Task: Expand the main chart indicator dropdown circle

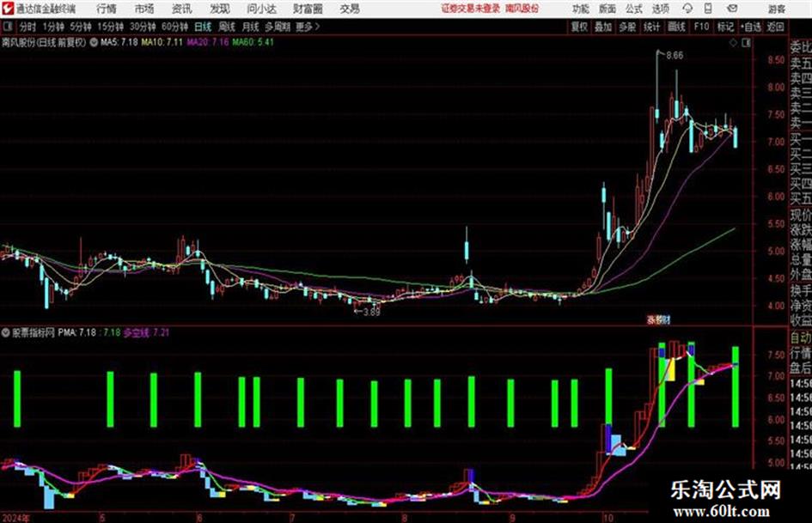Action: [x=94, y=42]
